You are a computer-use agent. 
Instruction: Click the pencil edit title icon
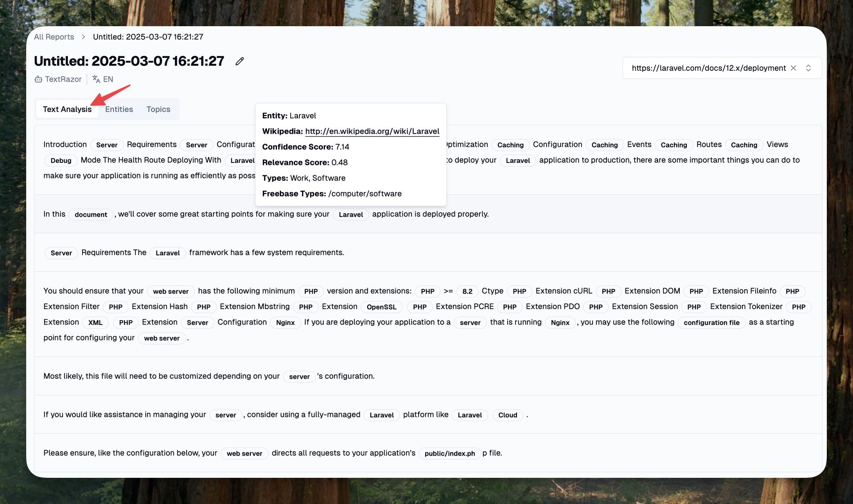tap(239, 61)
